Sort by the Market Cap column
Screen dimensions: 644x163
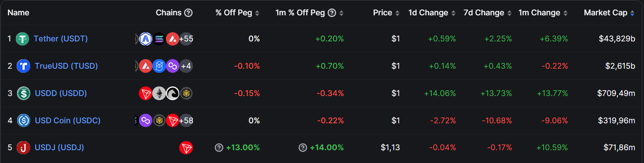(x=609, y=13)
